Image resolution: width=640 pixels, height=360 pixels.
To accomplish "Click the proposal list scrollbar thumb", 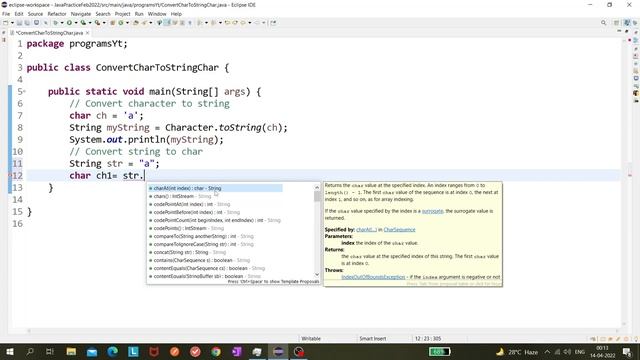I will click(317, 196).
